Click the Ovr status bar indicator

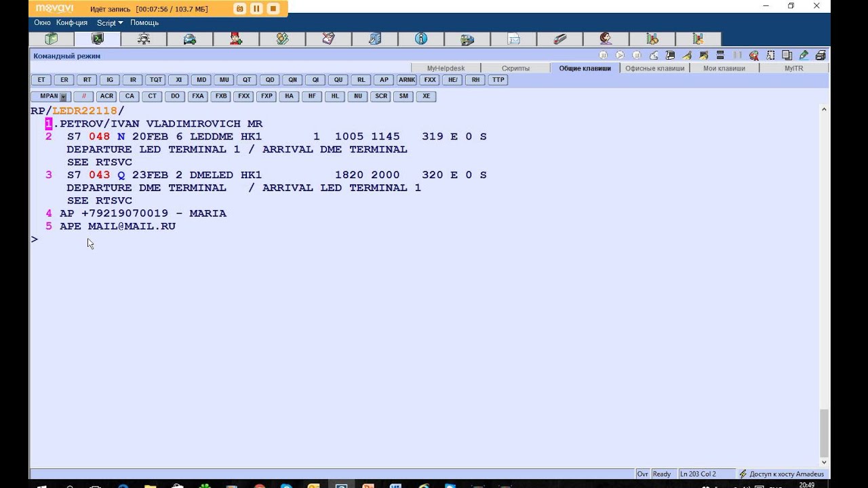642,474
